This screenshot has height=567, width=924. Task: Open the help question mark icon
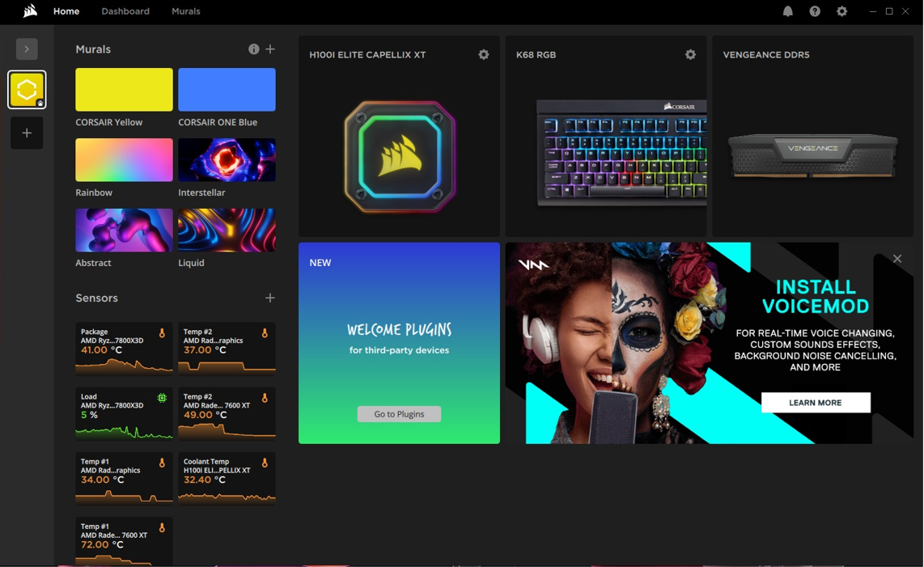pos(815,11)
